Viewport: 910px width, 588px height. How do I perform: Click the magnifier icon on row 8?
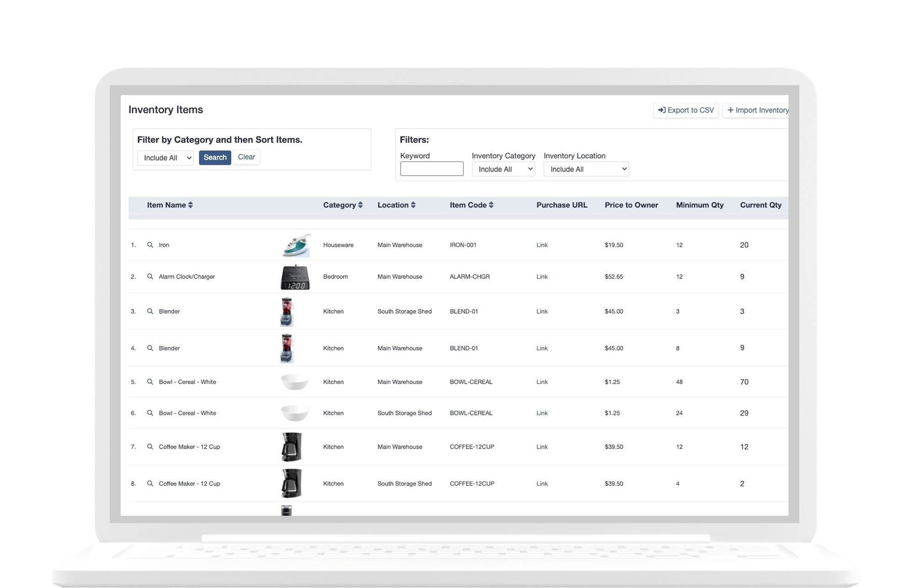(150, 483)
